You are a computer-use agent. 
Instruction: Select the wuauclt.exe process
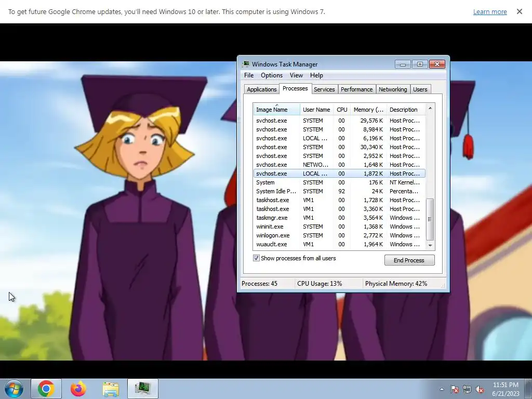[339, 244]
